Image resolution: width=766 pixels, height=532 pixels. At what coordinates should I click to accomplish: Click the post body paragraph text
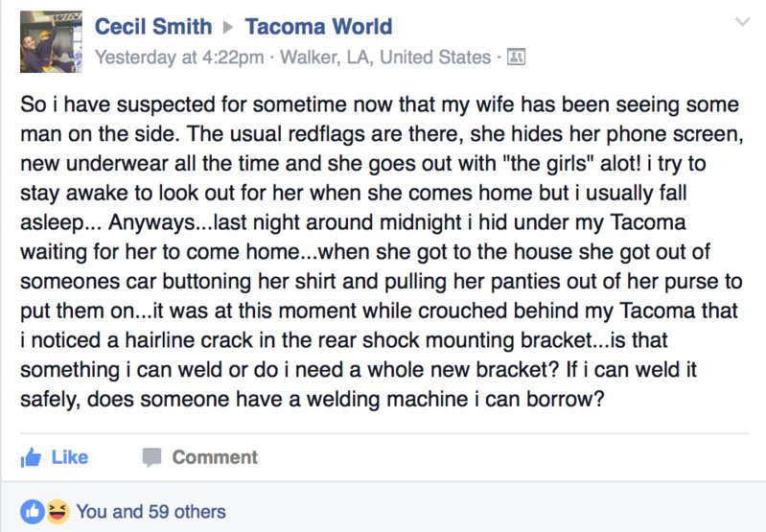tap(382, 251)
